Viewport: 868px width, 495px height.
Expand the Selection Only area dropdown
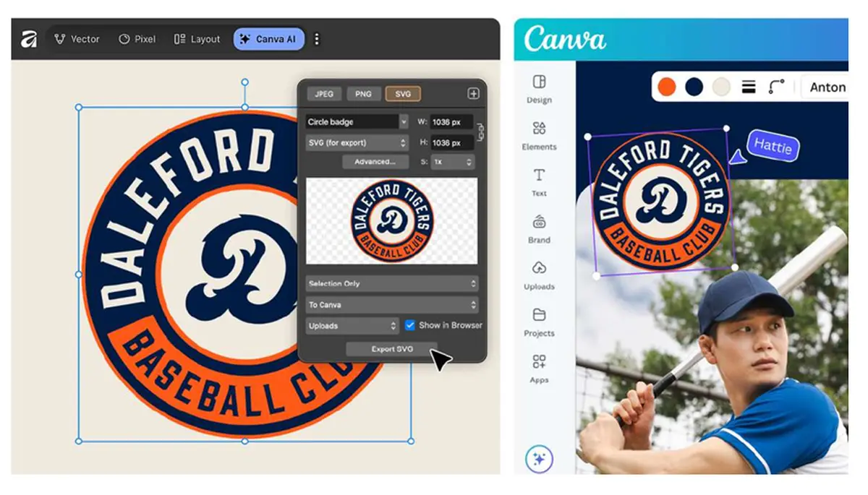pos(392,284)
